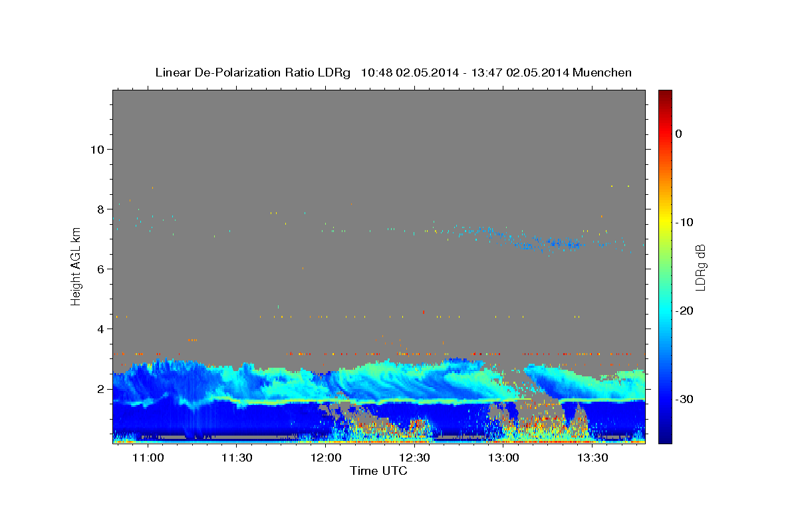Screen dimensions: 798x532
Task: Click the 11:00 time tick label
Action: (148, 458)
